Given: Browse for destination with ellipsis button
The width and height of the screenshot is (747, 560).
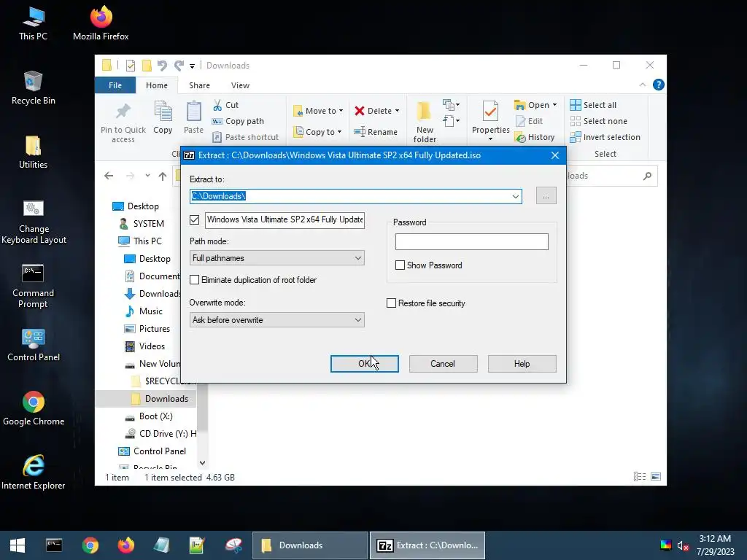Looking at the screenshot, I should 546,196.
